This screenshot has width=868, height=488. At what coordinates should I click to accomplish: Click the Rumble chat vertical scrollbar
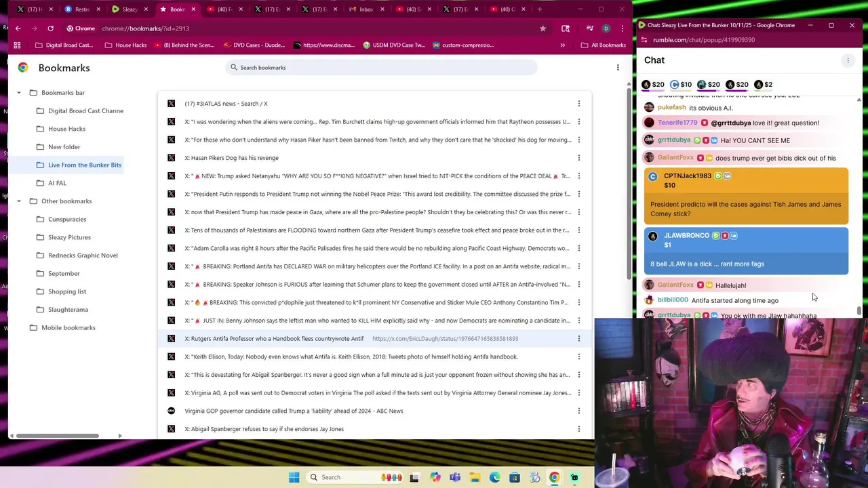pyautogui.click(x=859, y=310)
